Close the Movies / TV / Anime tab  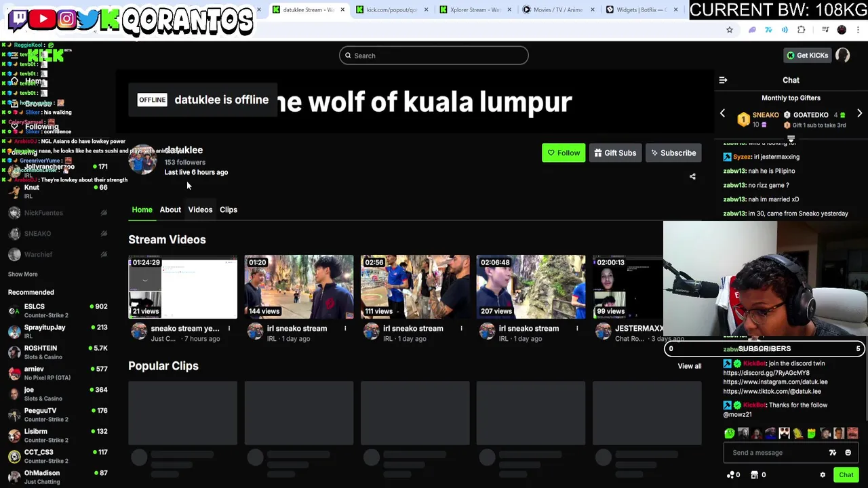[x=592, y=9]
